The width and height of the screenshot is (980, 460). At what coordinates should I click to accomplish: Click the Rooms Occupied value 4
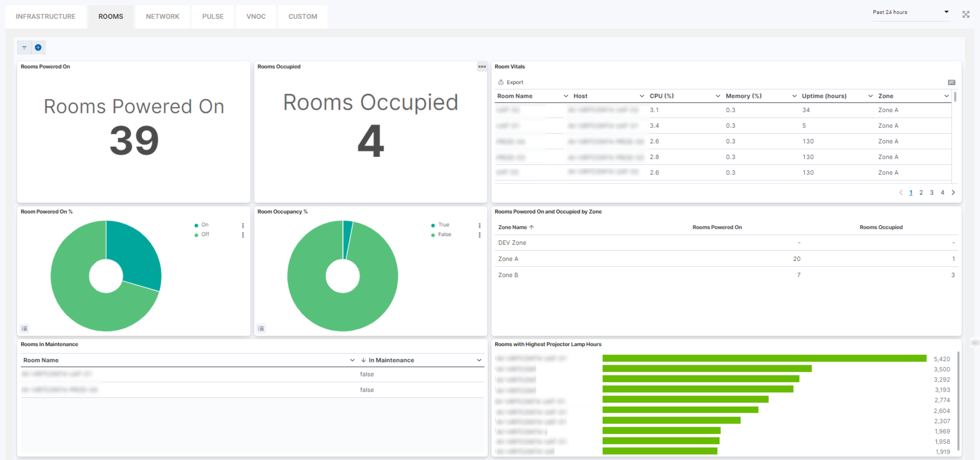371,141
